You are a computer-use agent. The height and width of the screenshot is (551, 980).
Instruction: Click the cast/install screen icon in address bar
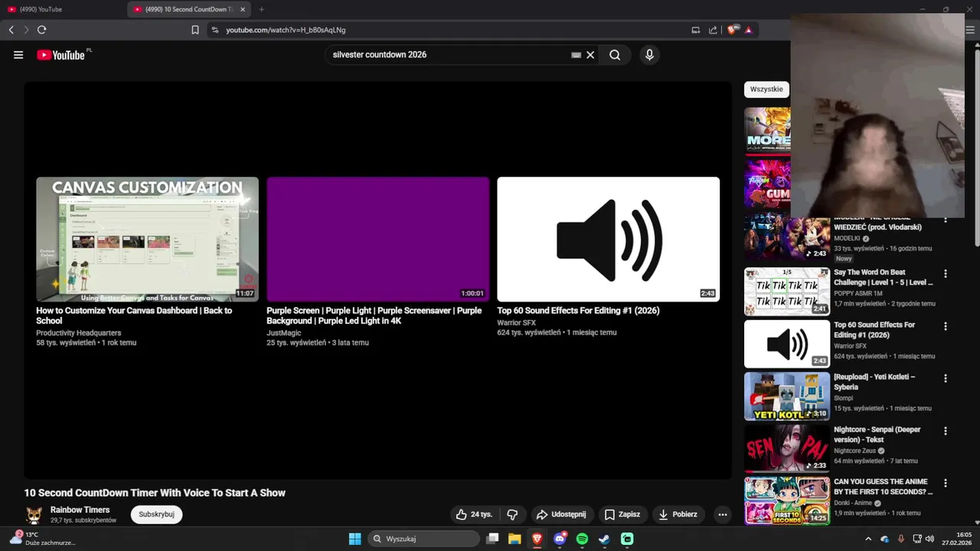(695, 30)
